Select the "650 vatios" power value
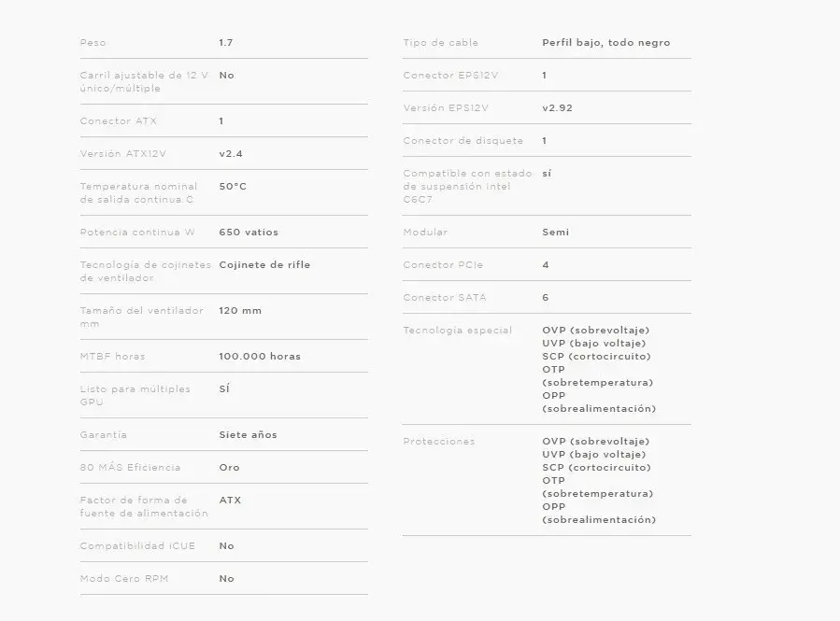Screen dimensions: 840x621 249,233
